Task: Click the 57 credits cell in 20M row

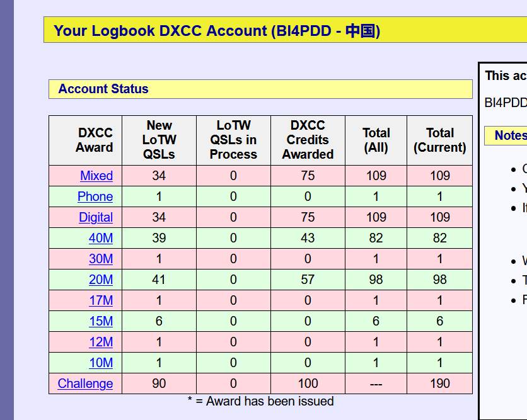Action: coord(308,280)
